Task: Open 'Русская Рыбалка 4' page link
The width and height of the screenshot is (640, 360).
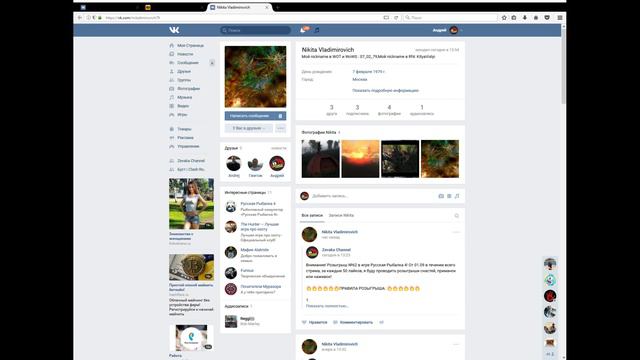Action: [x=258, y=203]
